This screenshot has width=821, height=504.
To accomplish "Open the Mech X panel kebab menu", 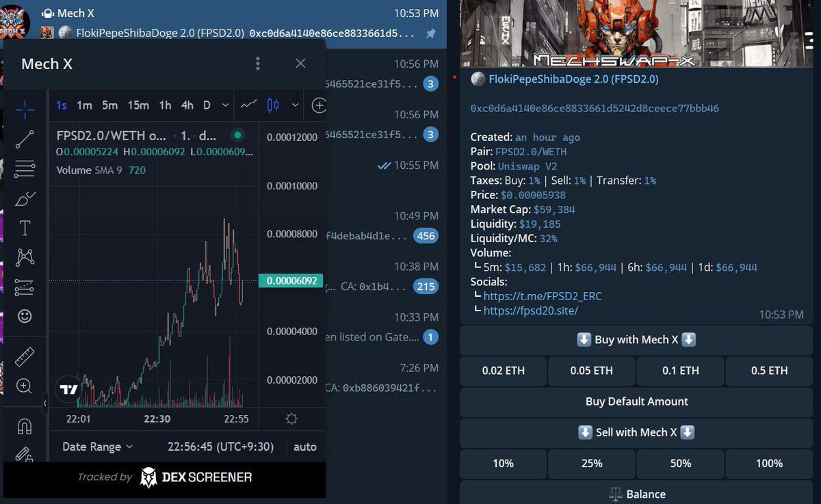I will (x=258, y=64).
